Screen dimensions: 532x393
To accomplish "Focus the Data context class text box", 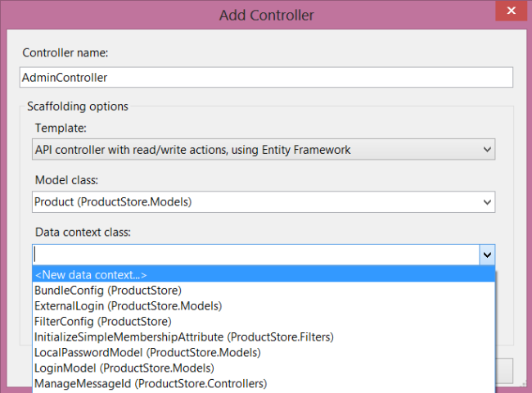I will click(x=254, y=255).
